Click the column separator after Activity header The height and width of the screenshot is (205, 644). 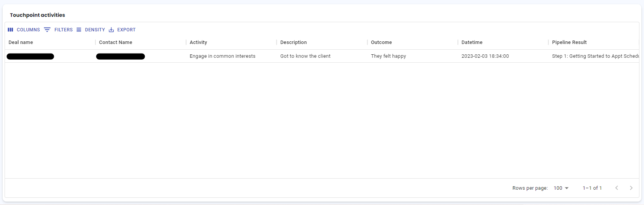point(277,42)
